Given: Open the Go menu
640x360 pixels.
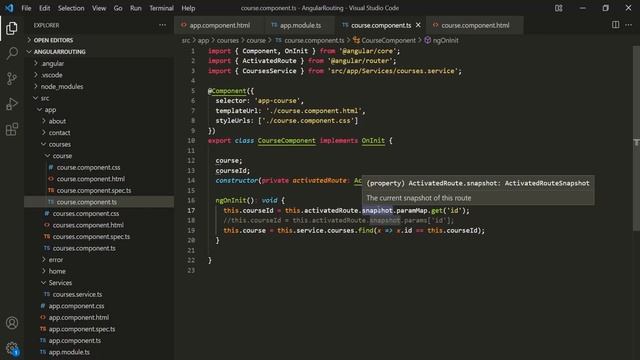Looking at the screenshot, I should [118, 8].
